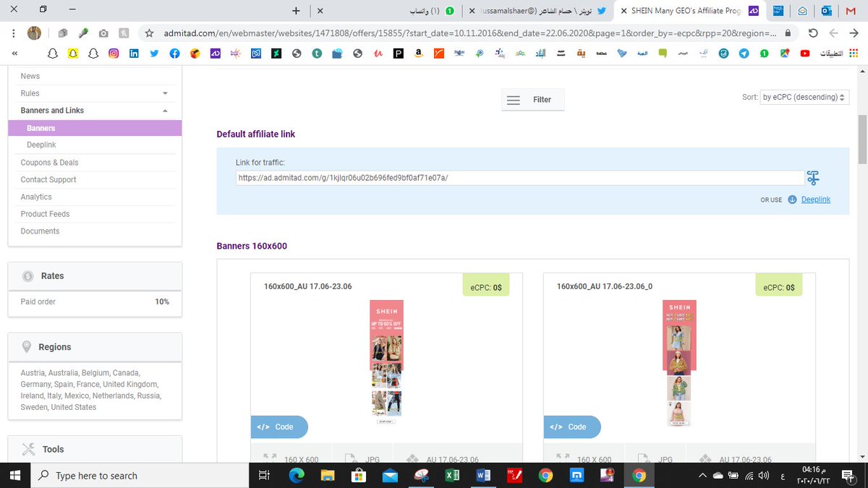This screenshot has width=868, height=488.
Task: Click the Deeplink circle arrow icon
Action: tap(792, 200)
